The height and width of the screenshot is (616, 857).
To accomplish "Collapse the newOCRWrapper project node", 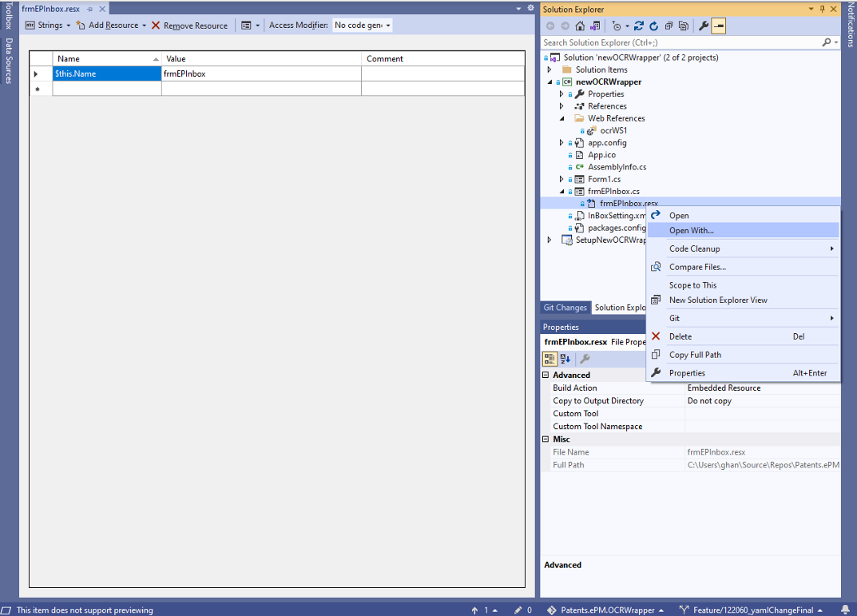I will [x=550, y=82].
